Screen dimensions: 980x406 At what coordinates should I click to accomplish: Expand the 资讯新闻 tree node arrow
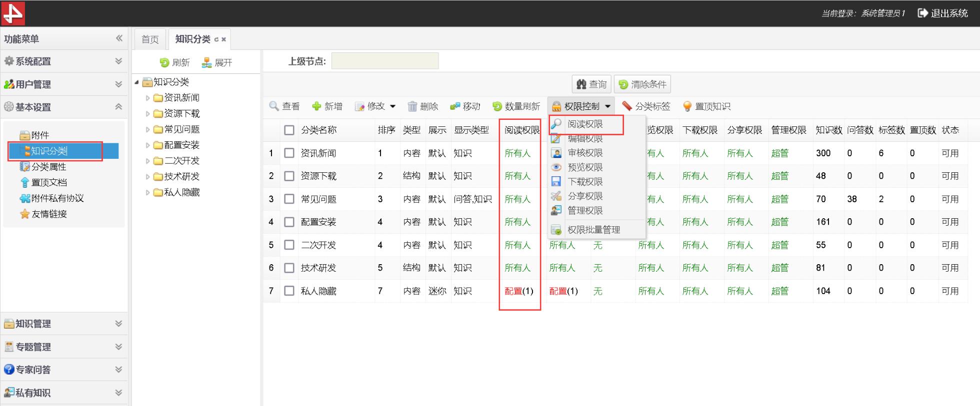147,98
